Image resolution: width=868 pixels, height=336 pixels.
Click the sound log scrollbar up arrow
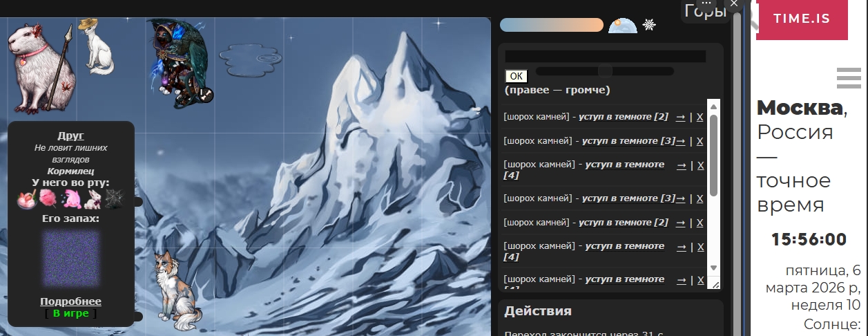click(714, 106)
